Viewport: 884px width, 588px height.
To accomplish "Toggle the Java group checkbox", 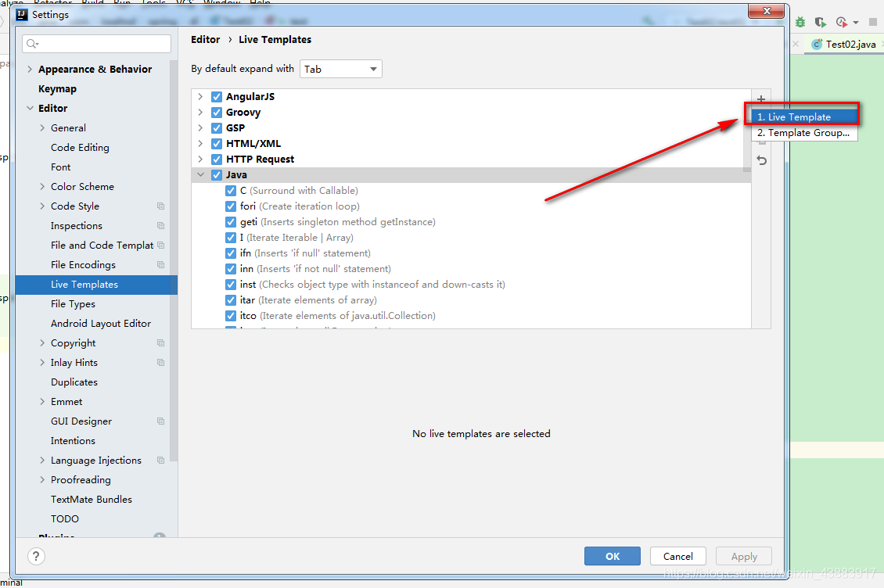I will coord(217,175).
